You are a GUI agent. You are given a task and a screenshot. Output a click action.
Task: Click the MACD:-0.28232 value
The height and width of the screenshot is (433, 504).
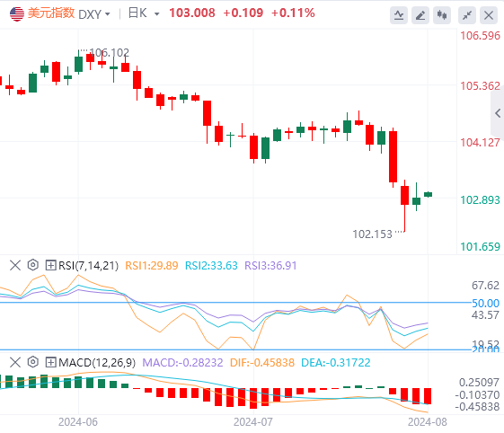coord(182,363)
